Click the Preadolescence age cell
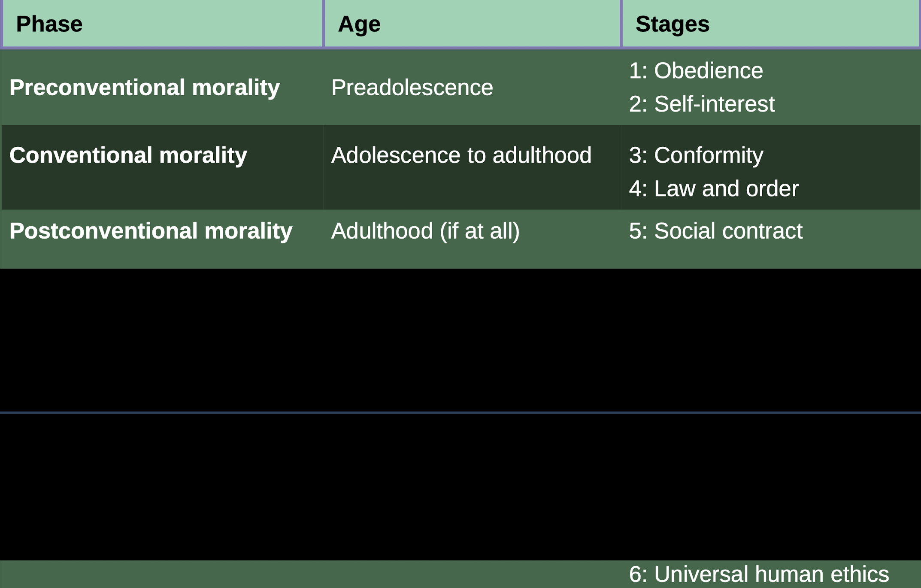The width and height of the screenshot is (921, 588). pos(412,88)
